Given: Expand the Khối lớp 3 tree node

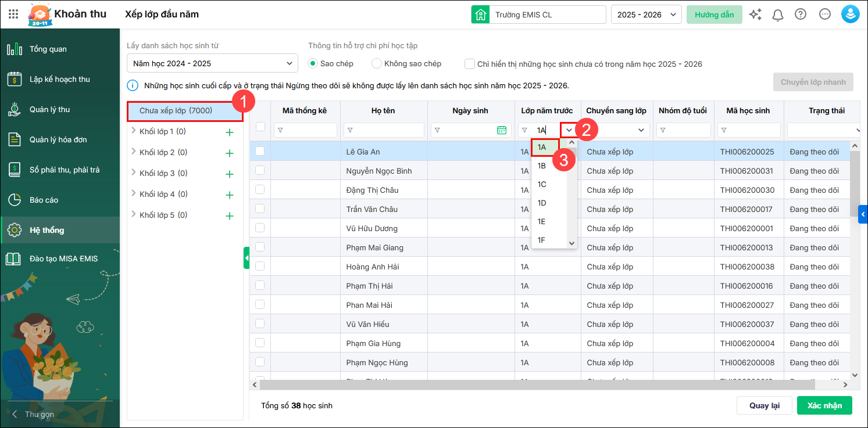Looking at the screenshot, I should pyautogui.click(x=134, y=173).
